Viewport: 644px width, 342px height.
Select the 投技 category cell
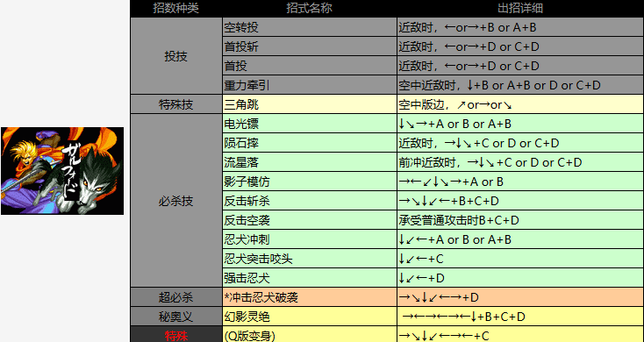click(x=176, y=56)
